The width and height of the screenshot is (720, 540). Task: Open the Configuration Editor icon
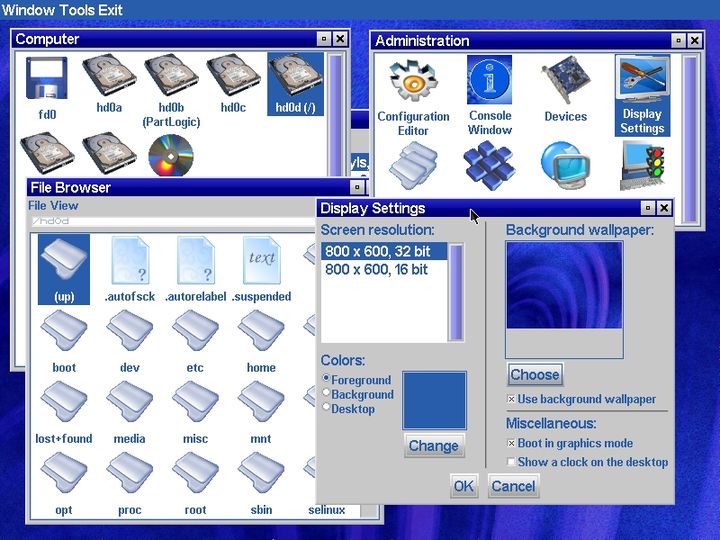413,98
